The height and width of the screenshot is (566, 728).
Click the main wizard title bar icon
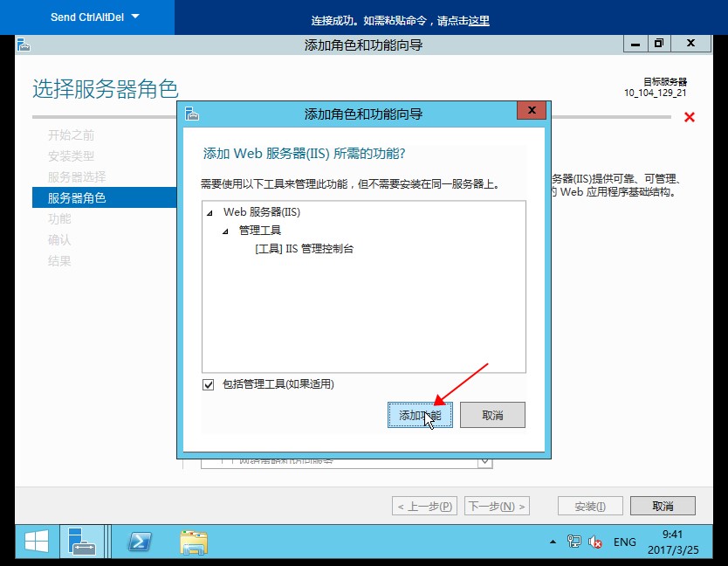pos(24,45)
